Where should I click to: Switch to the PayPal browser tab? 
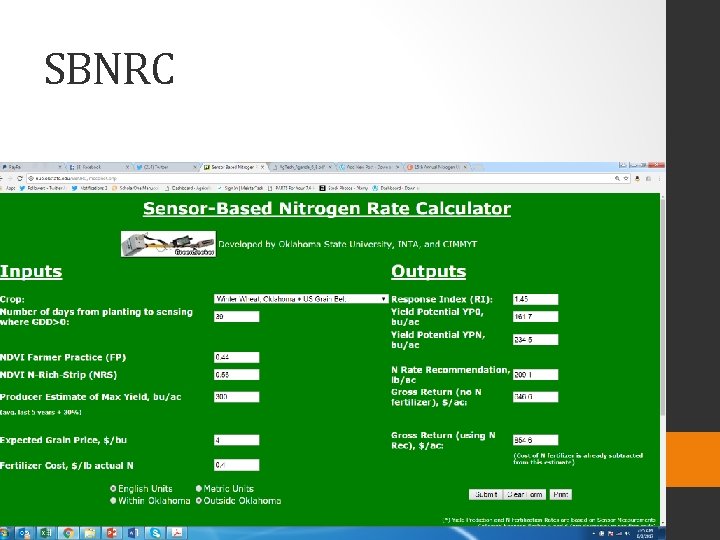(x=31, y=167)
